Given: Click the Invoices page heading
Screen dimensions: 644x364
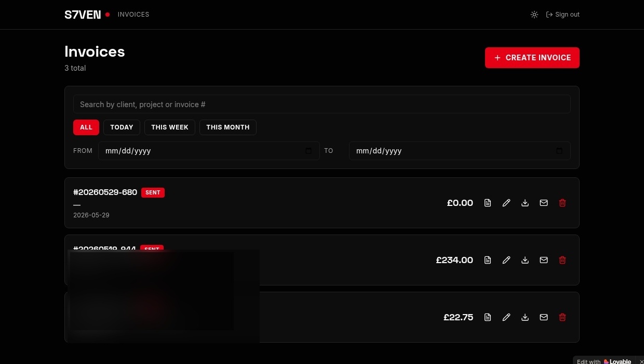Looking at the screenshot, I should (95, 51).
